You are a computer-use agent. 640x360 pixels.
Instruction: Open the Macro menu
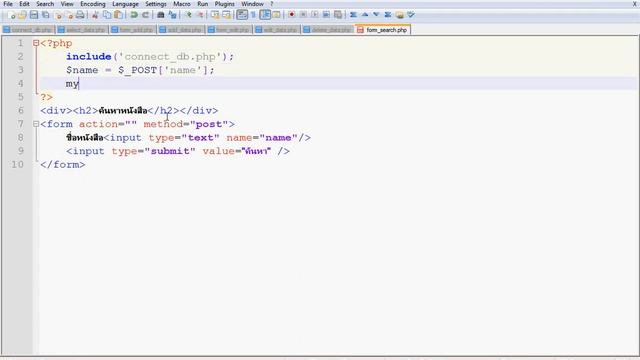click(182, 4)
